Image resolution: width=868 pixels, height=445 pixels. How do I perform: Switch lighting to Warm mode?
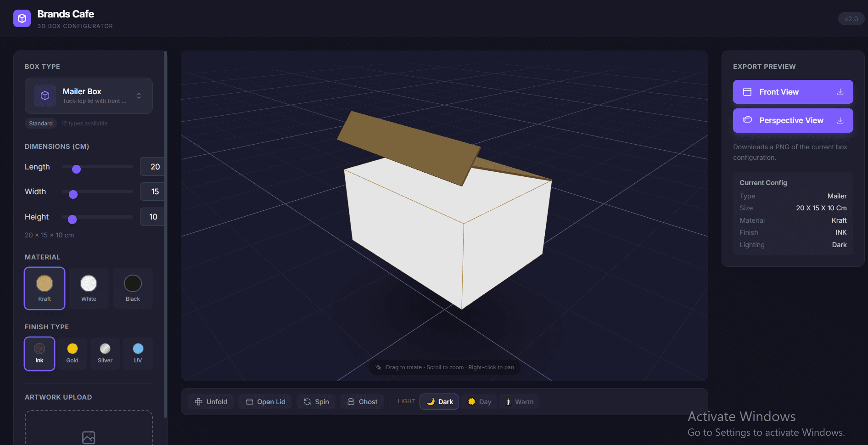tap(519, 401)
